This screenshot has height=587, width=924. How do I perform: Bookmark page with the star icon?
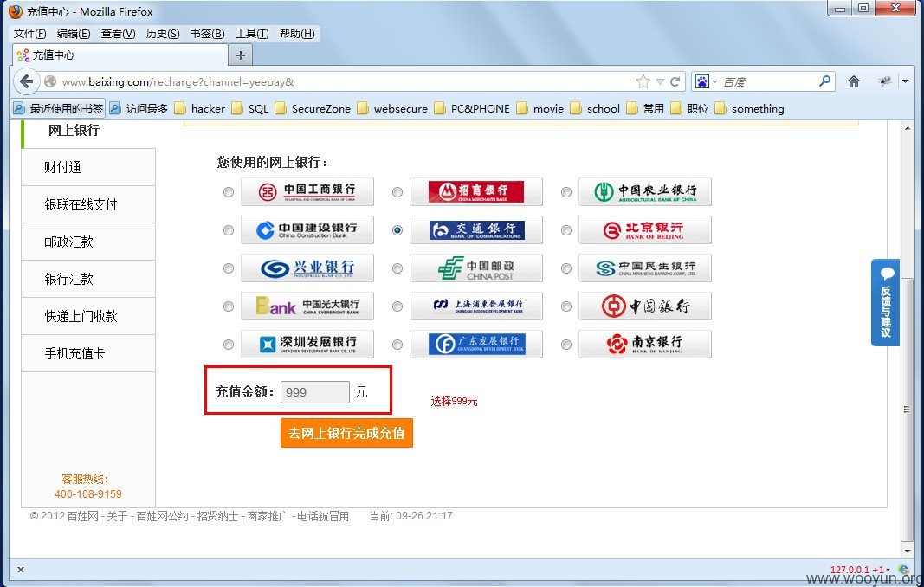click(643, 81)
